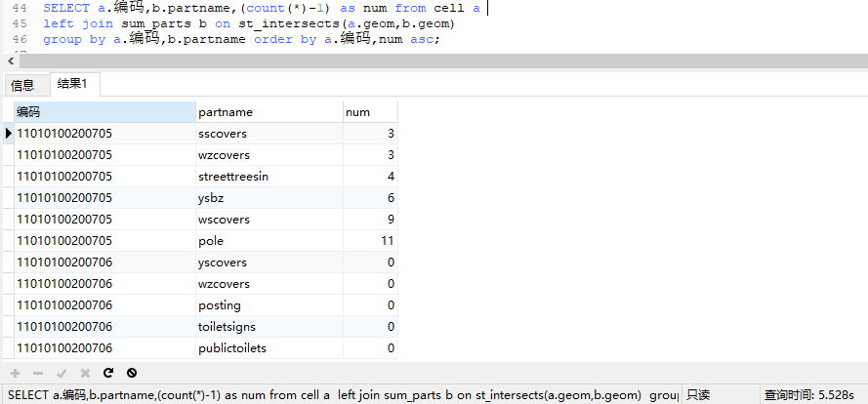This screenshot has width=868, height=404.
Task: Switch to the 信息 tab
Action: point(22,85)
